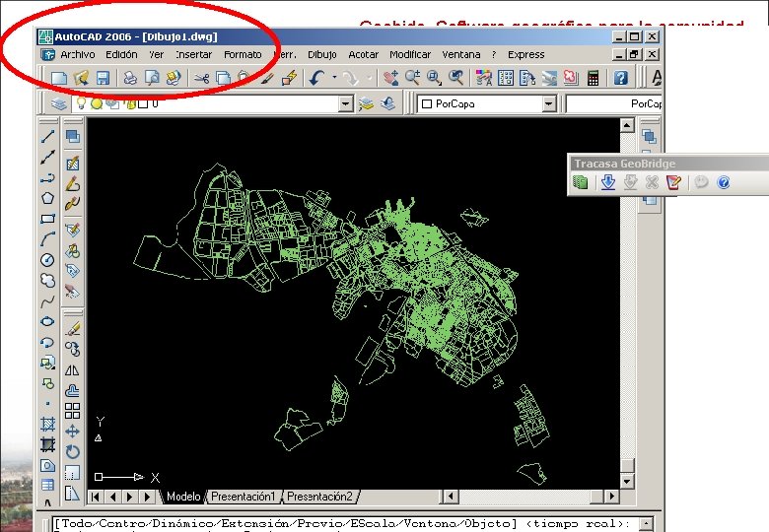Open the Dibujo menu

click(x=321, y=55)
